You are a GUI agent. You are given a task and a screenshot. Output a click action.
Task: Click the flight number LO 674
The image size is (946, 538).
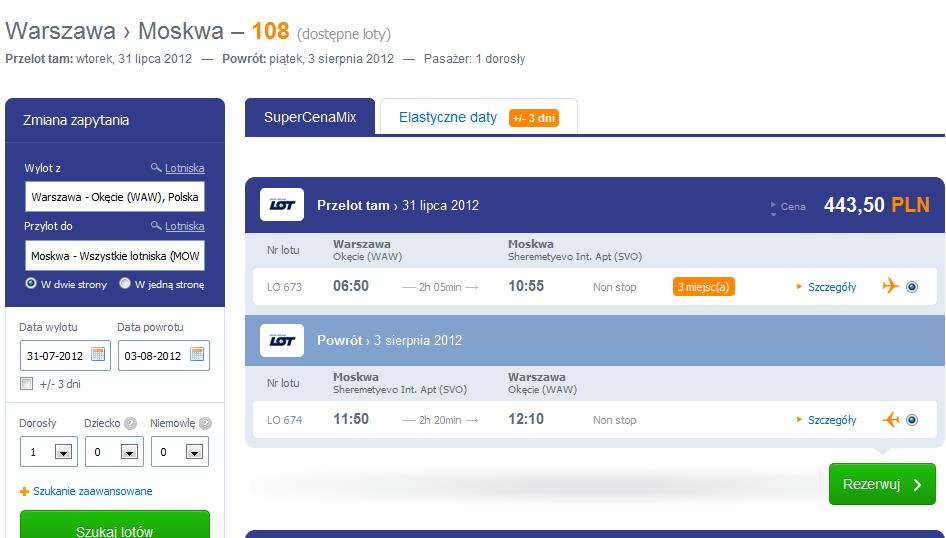click(x=284, y=420)
